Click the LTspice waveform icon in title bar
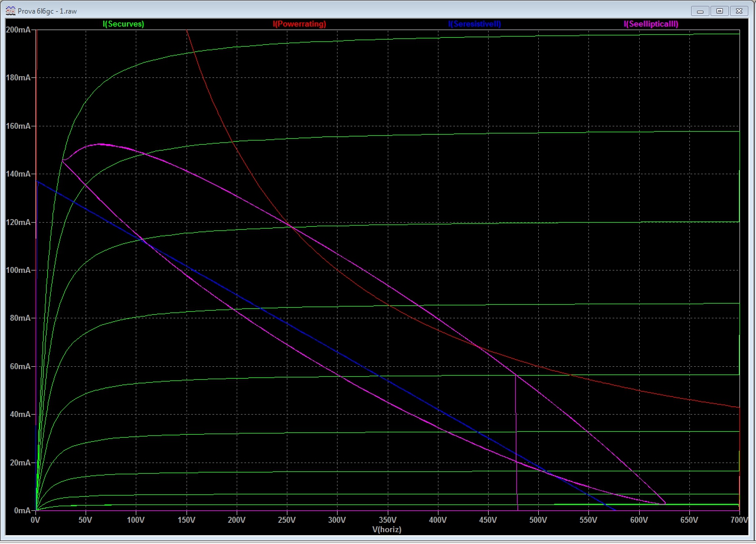Screen dimensions: 756x544 coord(11,11)
